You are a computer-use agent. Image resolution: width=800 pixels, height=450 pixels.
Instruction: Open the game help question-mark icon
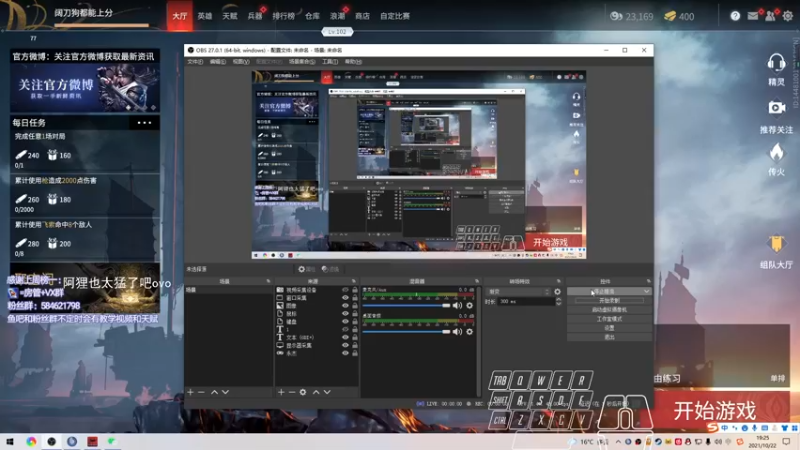[735, 16]
